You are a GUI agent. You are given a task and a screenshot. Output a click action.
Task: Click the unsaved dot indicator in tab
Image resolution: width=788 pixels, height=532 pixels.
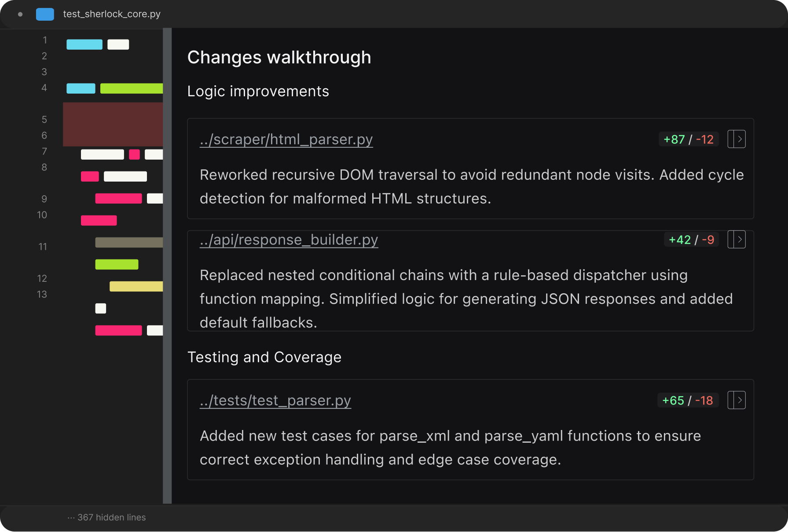[x=20, y=14]
